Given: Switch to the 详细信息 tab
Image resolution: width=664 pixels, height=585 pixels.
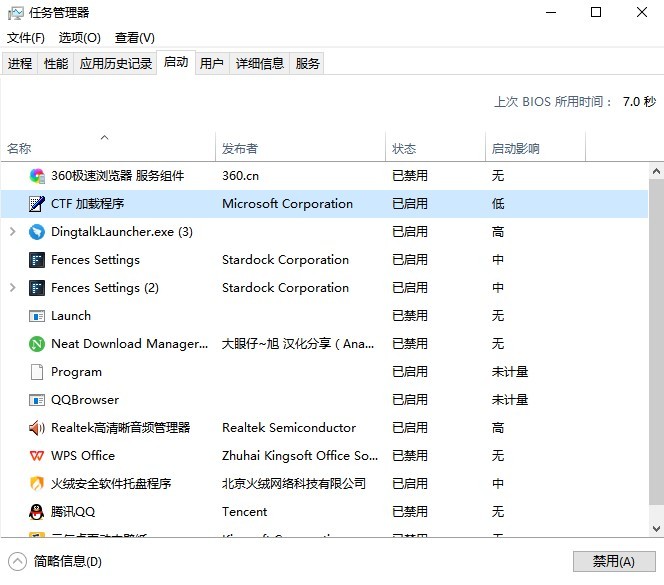Looking at the screenshot, I should (260, 64).
